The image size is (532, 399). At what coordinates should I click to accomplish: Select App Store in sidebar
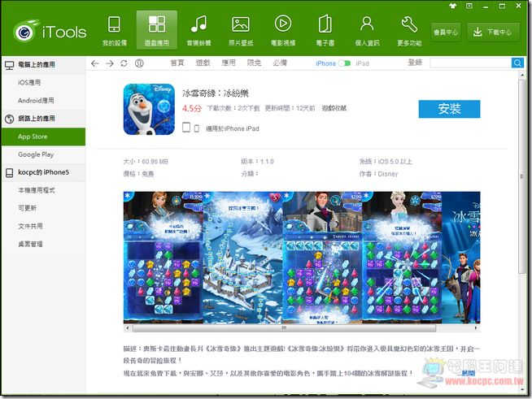click(43, 137)
